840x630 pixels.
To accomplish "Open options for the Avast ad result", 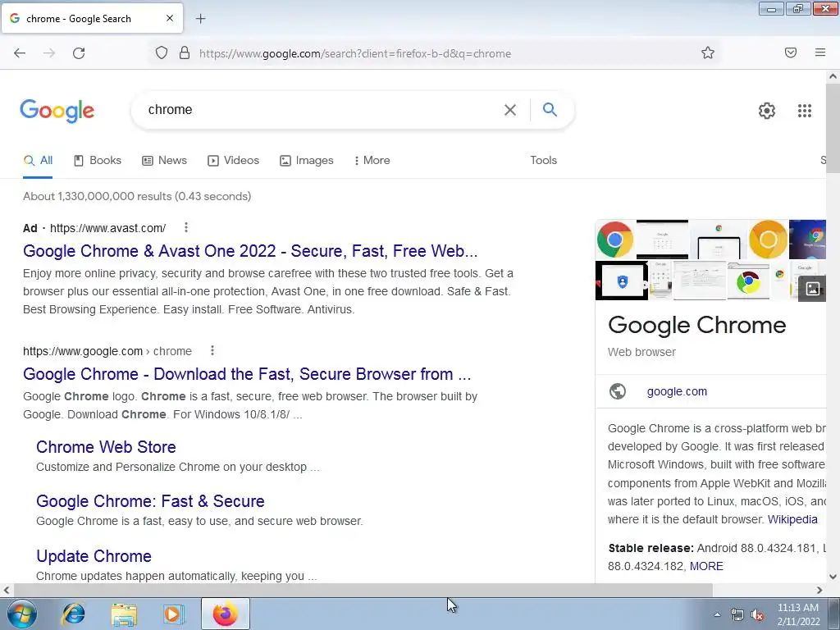I will [x=186, y=228].
